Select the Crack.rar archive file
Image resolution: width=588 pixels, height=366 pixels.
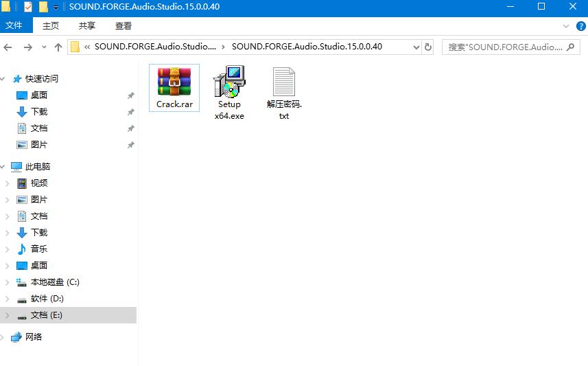point(174,88)
